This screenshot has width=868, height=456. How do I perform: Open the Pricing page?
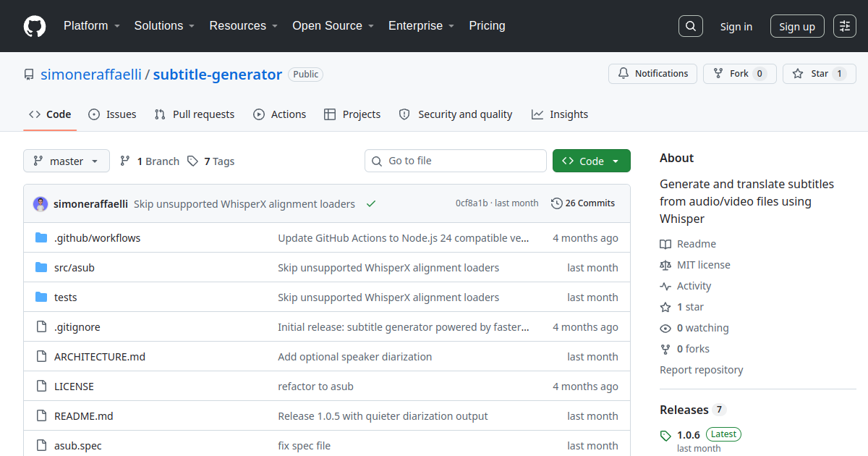tap(487, 25)
